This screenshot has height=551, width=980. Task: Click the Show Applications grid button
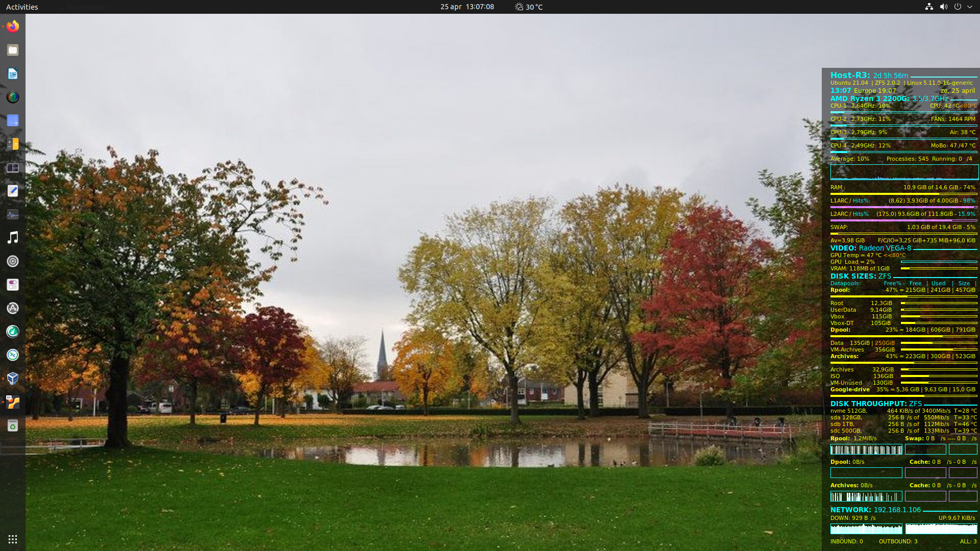coord(13,539)
